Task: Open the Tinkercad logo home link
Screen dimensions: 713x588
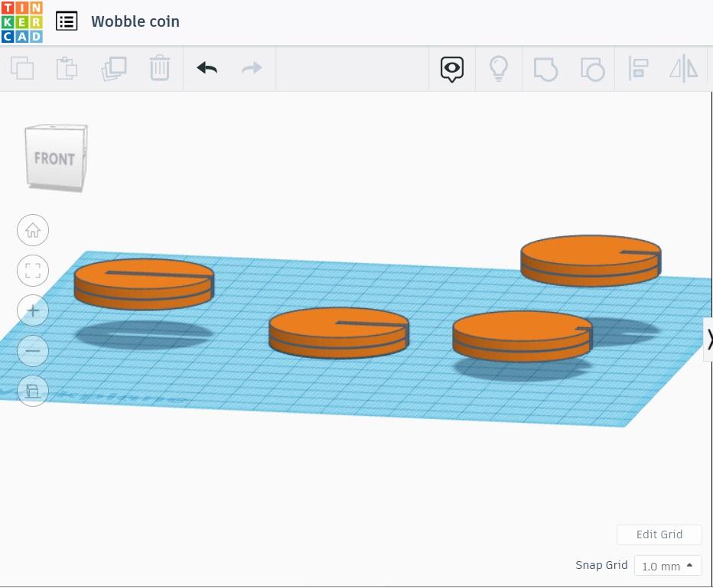Action: click(x=22, y=22)
